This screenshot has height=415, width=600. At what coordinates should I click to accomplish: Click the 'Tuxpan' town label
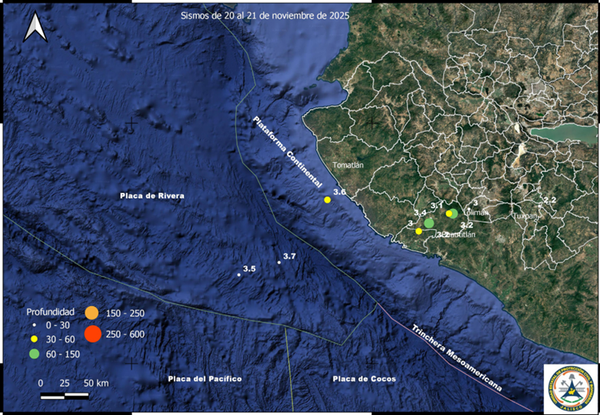coord(525,216)
